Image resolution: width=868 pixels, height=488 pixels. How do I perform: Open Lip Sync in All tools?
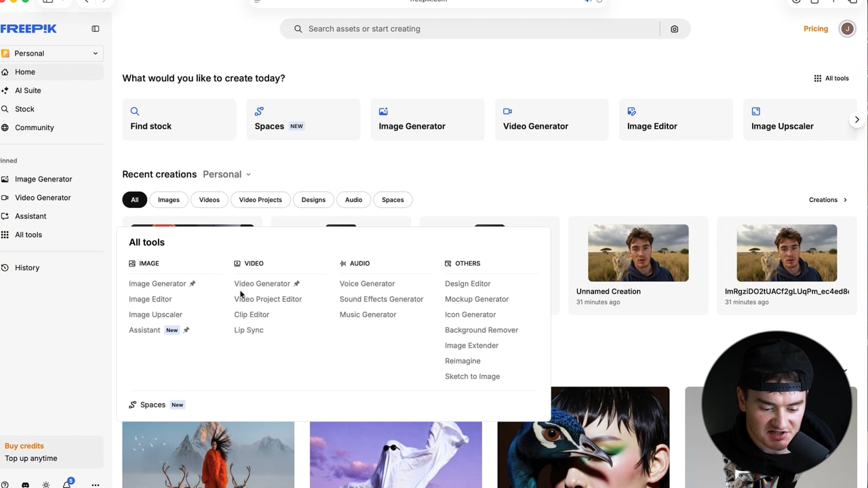point(249,330)
